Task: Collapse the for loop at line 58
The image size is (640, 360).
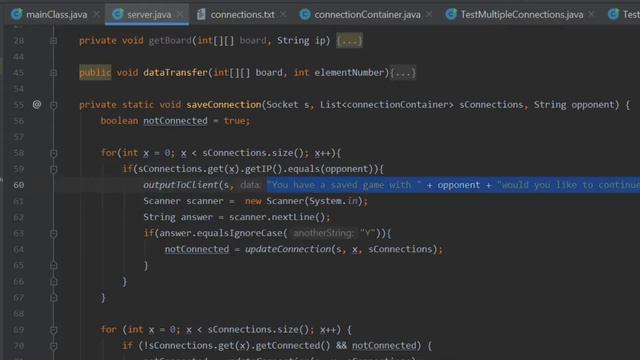Action: coord(53,153)
